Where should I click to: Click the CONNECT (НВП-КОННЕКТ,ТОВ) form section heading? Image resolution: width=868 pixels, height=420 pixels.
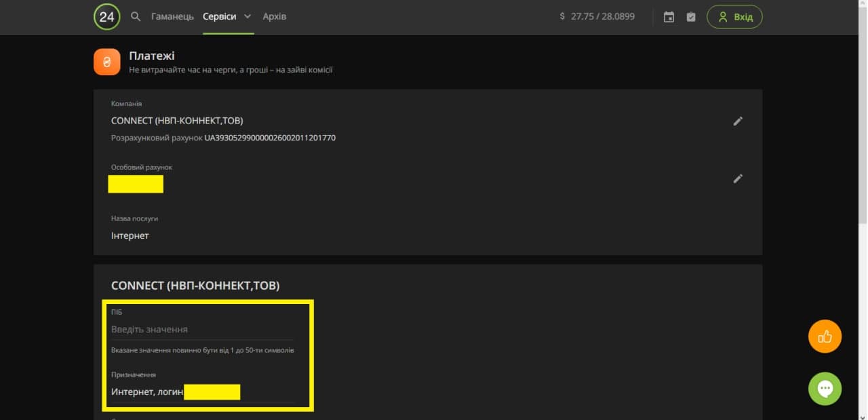pyautogui.click(x=195, y=286)
